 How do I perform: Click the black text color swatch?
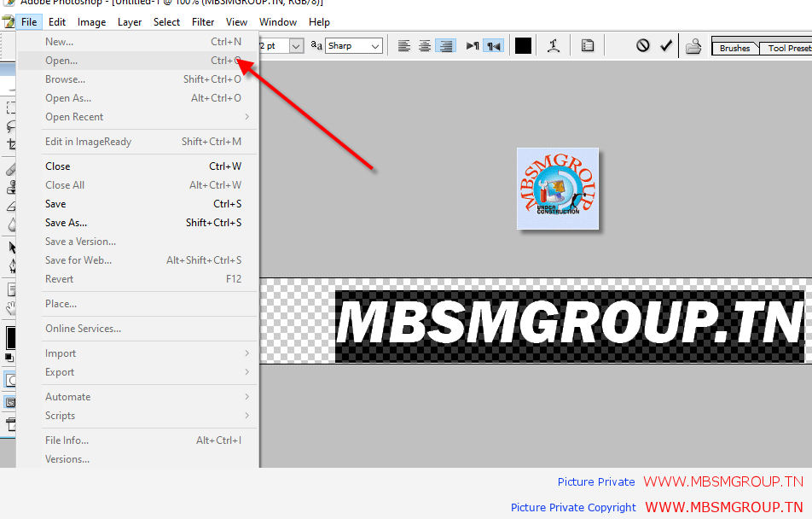point(523,46)
